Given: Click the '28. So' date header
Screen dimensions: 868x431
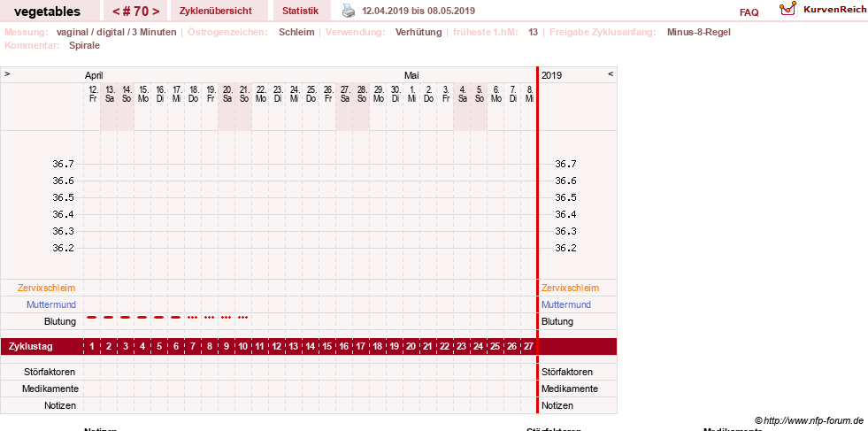Looking at the screenshot, I should [362, 94].
